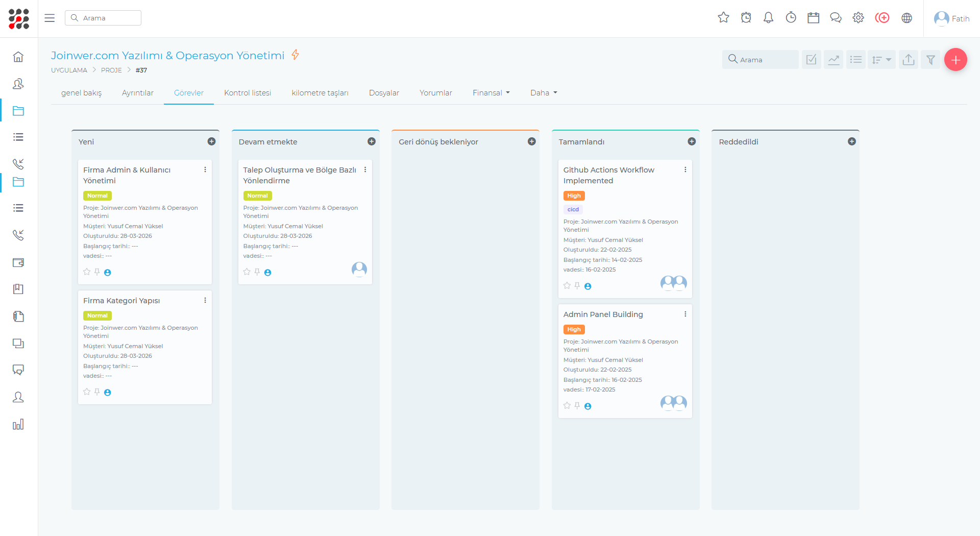This screenshot has height=536, width=980.
Task: Open Firma Kategori Yapısı task title
Action: pos(121,301)
